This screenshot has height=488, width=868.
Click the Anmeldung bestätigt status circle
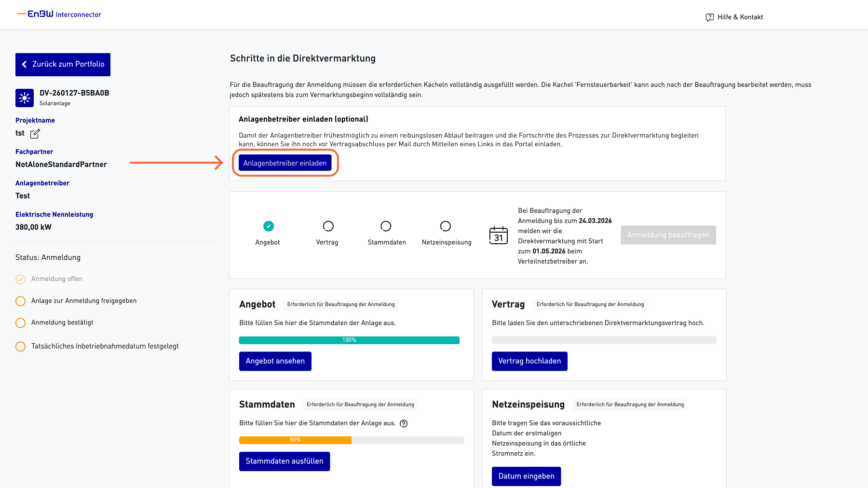pyautogui.click(x=20, y=323)
